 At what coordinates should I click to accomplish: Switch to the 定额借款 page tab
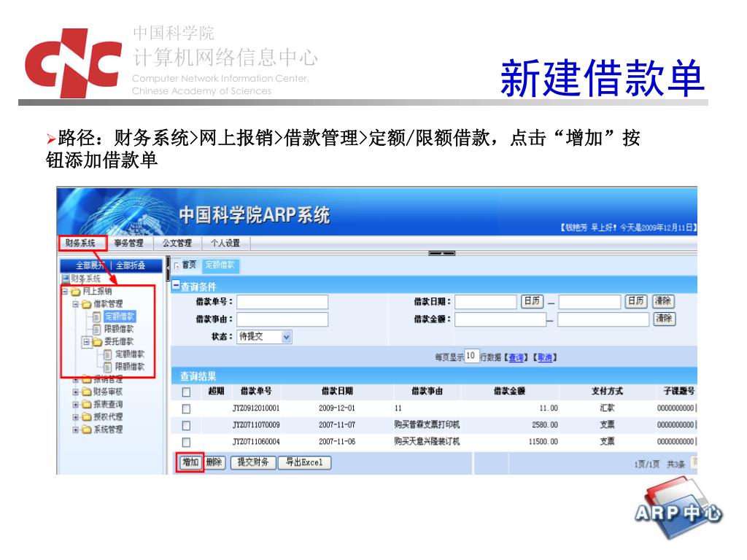pyautogui.click(x=220, y=265)
